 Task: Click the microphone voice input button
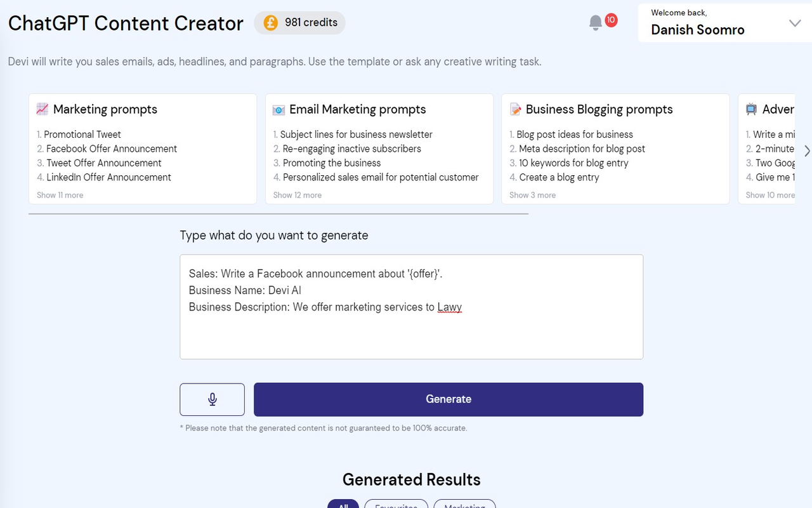[x=213, y=399]
